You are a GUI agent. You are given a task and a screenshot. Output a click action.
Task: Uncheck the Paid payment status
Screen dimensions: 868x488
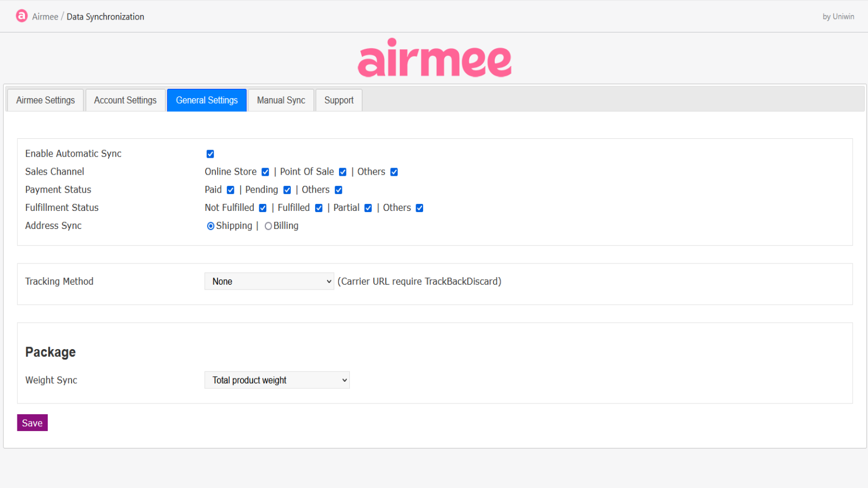(x=231, y=190)
